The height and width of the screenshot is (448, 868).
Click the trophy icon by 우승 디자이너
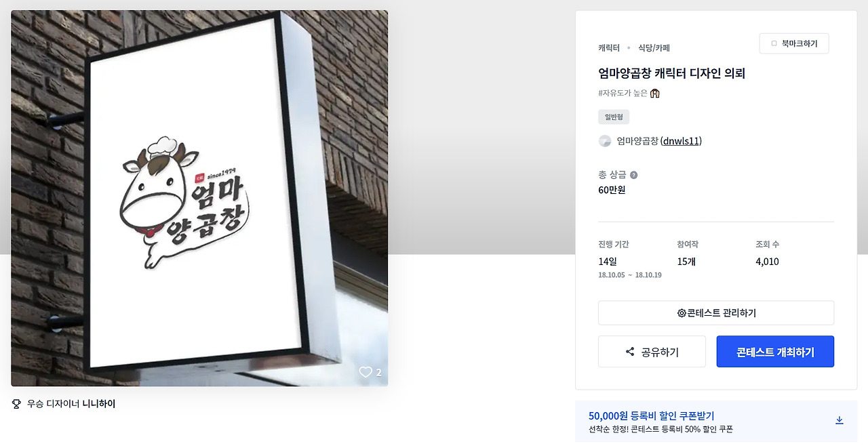point(17,404)
